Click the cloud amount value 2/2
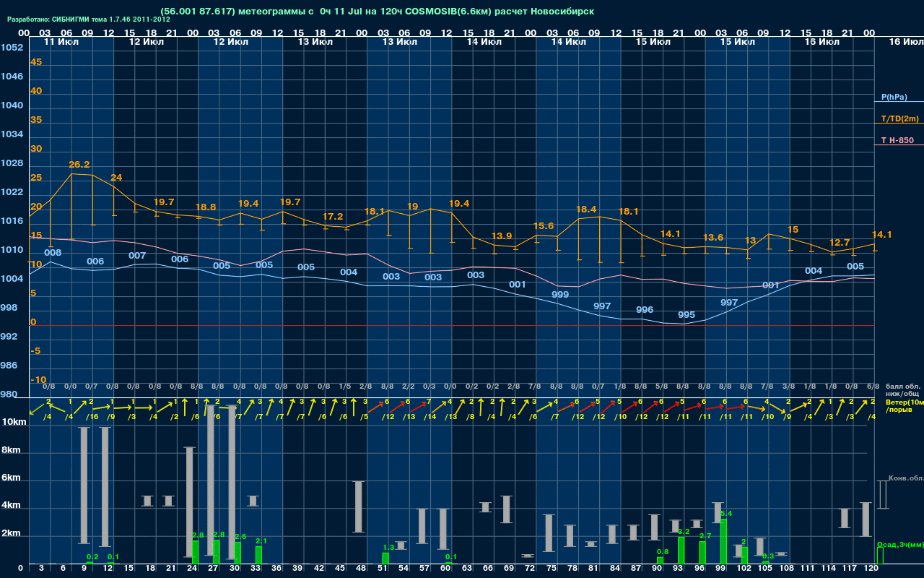Image resolution: width=924 pixels, height=578 pixels. [x=408, y=387]
